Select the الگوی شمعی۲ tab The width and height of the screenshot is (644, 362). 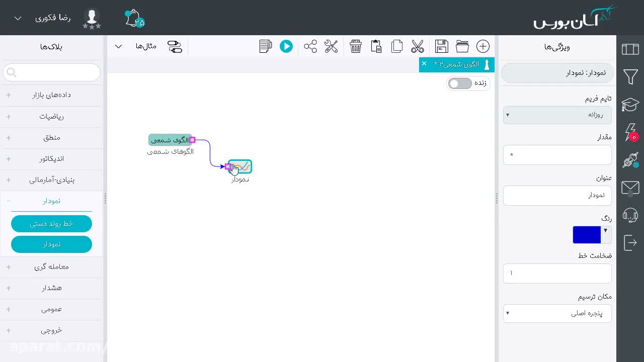tap(455, 64)
